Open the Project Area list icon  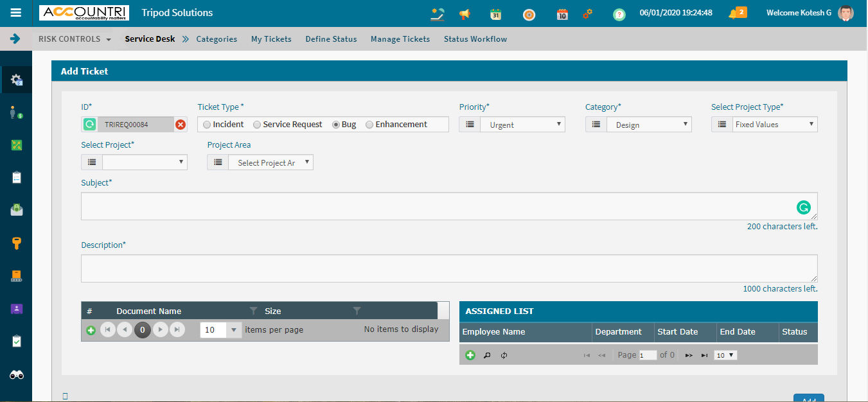[x=218, y=162]
